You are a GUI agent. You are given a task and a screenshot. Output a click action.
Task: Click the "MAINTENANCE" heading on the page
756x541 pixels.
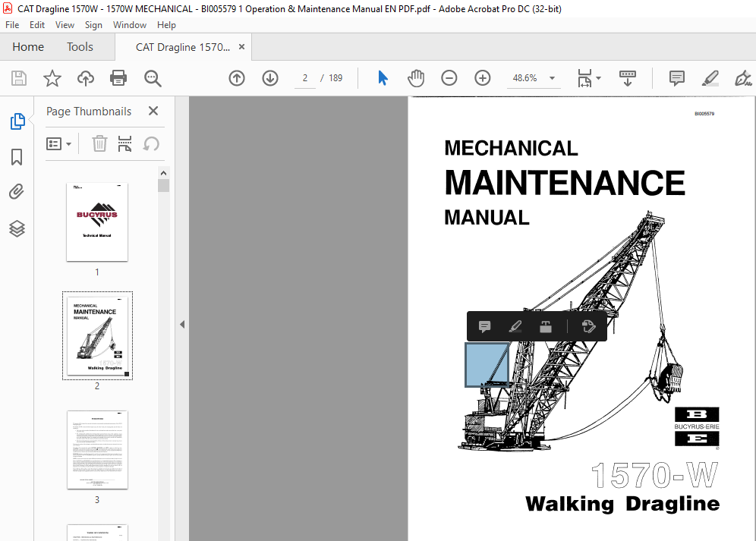tap(565, 183)
